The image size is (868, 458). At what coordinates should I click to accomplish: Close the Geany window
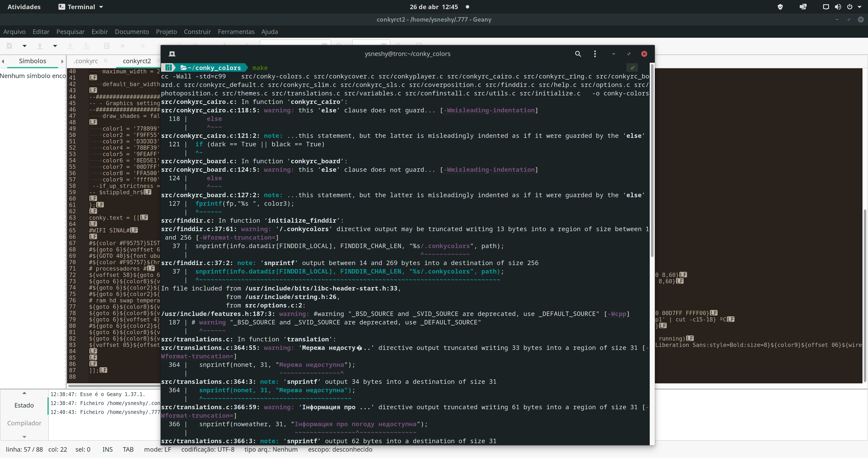(861, 20)
